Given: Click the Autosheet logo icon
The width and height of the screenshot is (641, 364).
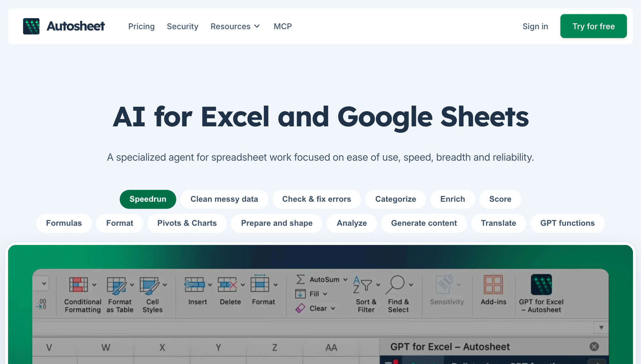Looking at the screenshot, I should [31, 26].
